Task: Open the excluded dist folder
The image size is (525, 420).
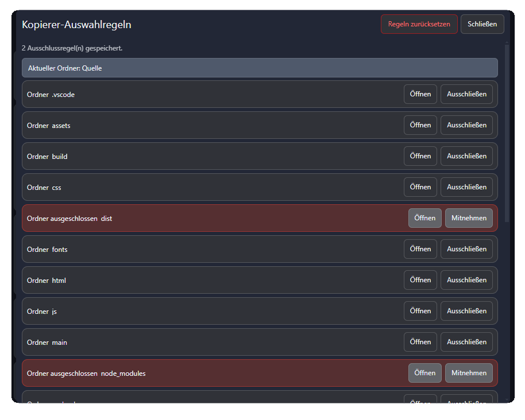Action: 425,218
